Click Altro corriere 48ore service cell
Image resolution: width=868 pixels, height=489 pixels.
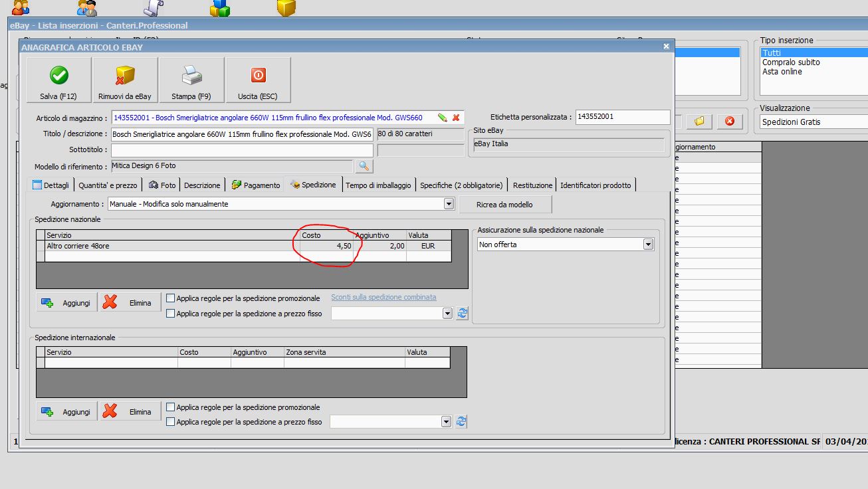tap(172, 246)
